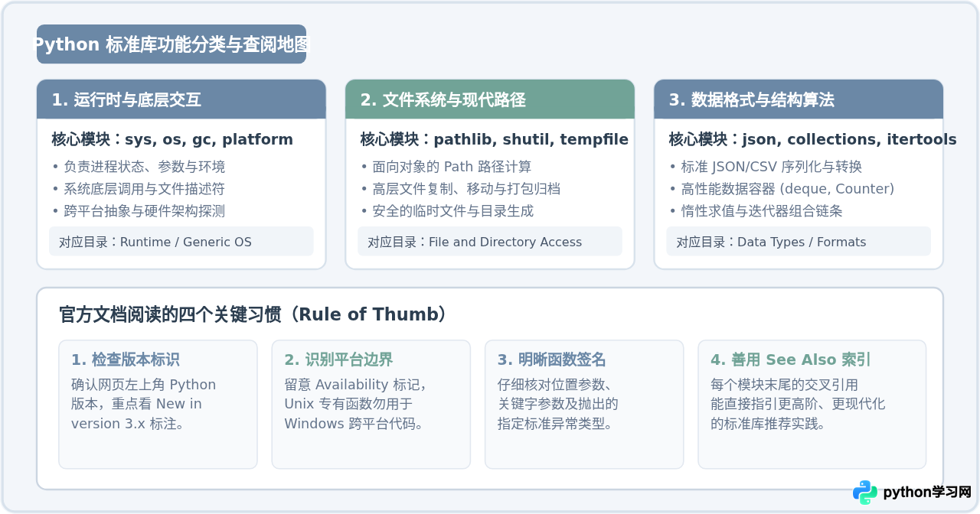Click line 每个模块末尾的交叉引用
This screenshot has height=514, width=980.
tap(785, 385)
